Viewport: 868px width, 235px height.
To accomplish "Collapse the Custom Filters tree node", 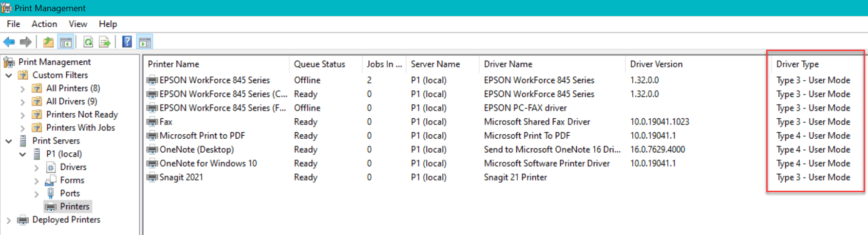I will pos(9,75).
